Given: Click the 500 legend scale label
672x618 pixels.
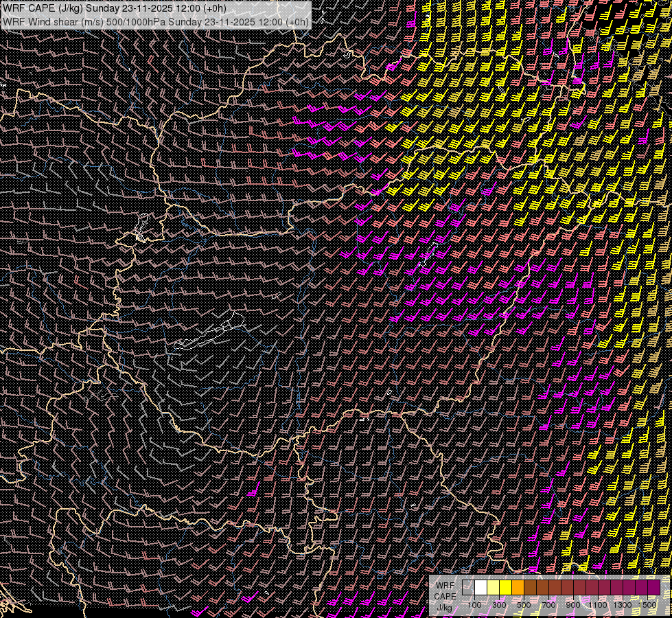Looking at the screenshot, I should (524, 605).
